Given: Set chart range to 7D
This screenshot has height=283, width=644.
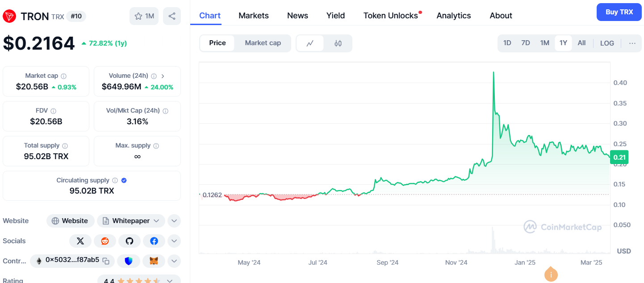Looking at the screenshot, I should coord(526,43).
